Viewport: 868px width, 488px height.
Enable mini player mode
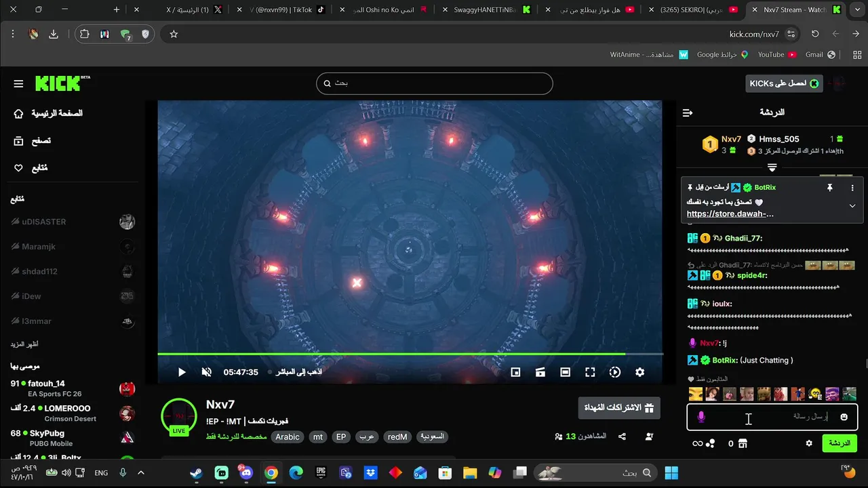click(x=515, y=372)
